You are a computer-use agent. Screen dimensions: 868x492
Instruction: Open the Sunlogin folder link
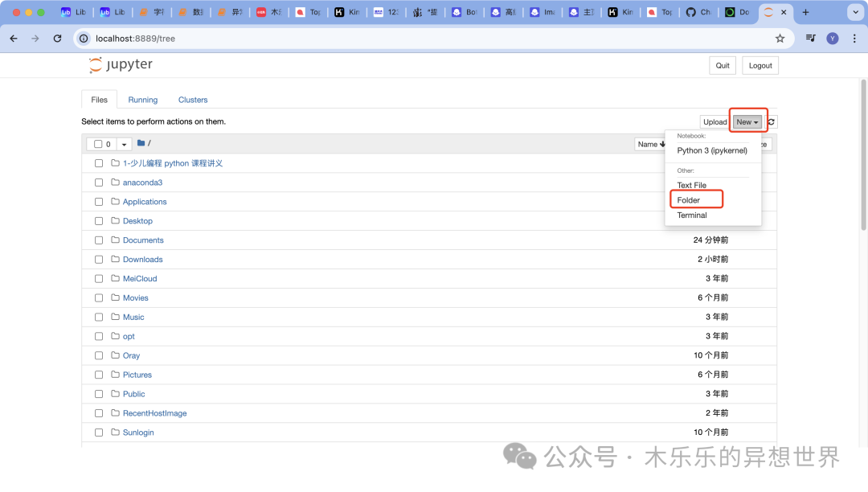(138, 433)
